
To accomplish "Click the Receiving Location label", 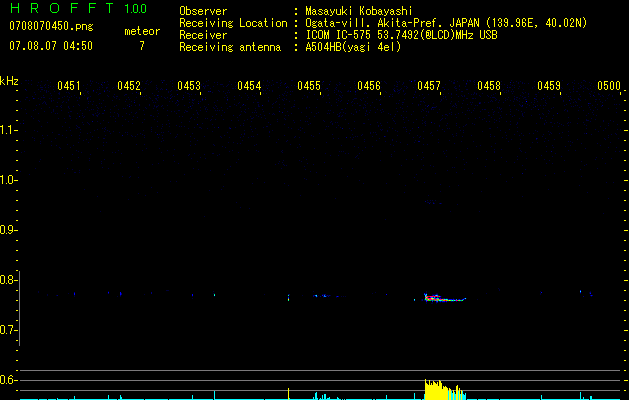I will 233,24.
